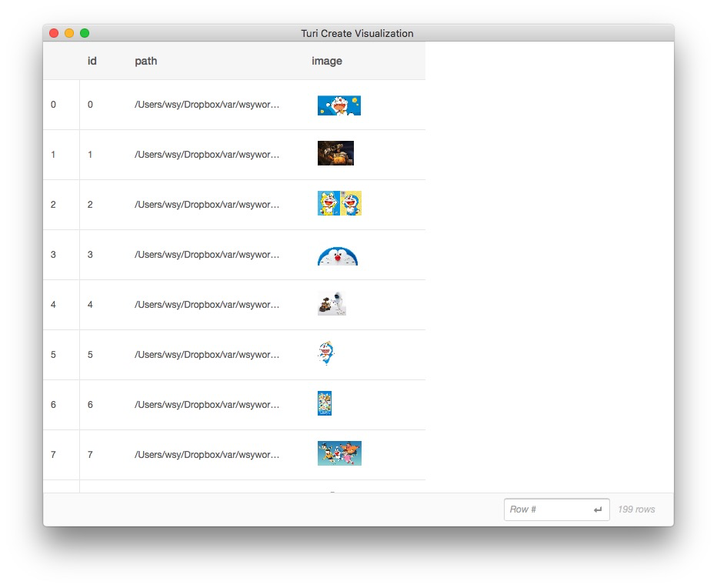Select the row index 2 cell
The image size is (717, 588).
pyautogui.click(x=53, y=205)
